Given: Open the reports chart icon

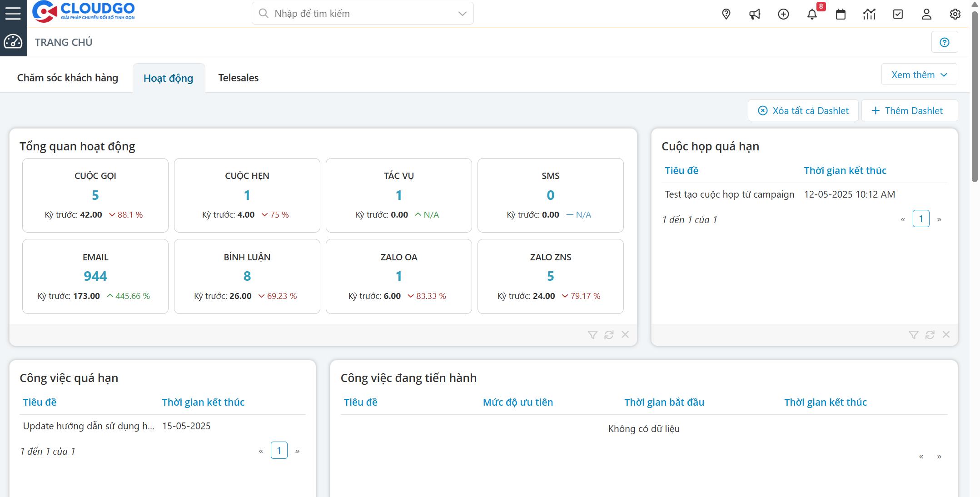Looking at the screenshot, I should click(869, 14).
